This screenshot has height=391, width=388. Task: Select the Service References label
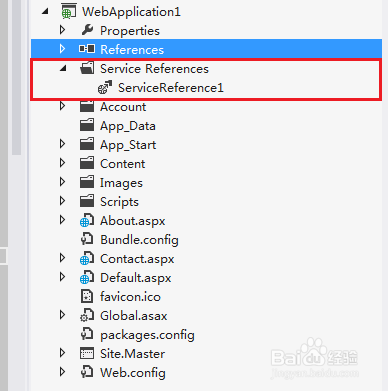[x=154, y=69]
